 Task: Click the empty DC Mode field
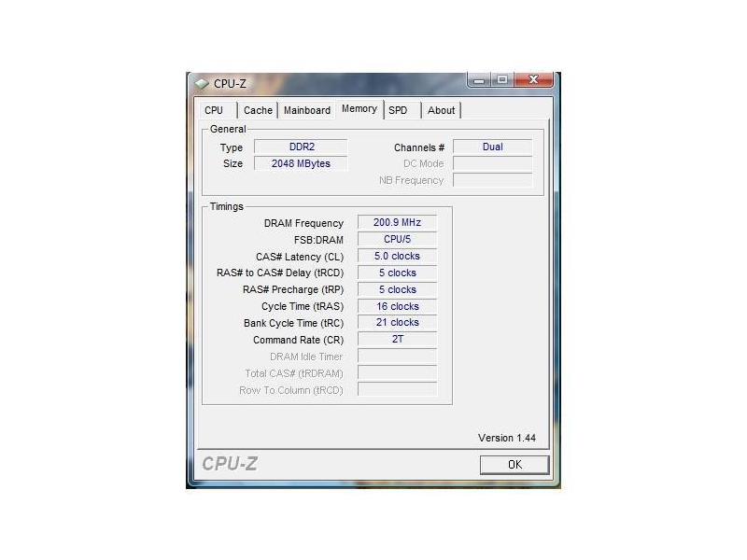pyautogui.click(x=493, y=163)
